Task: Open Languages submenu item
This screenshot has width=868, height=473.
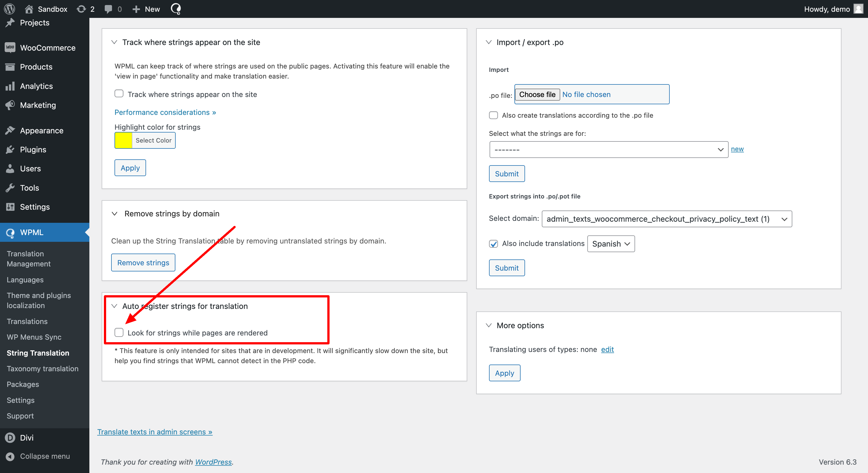Action: [25, 280]
